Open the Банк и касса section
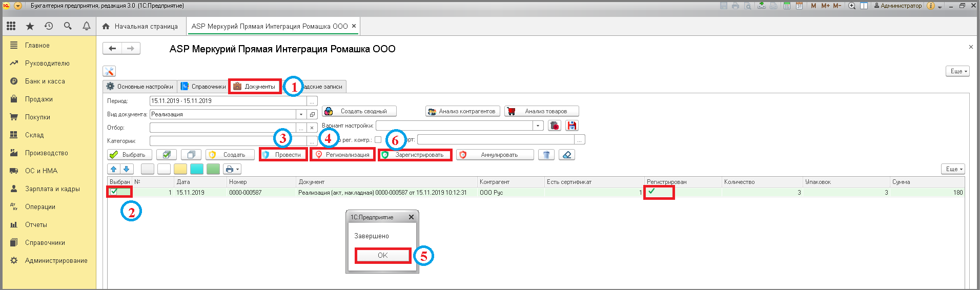 (x=45, y=81)
